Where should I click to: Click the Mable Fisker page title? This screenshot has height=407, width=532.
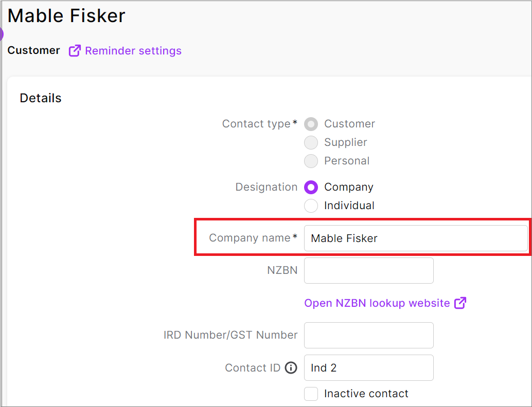(x=66, y=15)
